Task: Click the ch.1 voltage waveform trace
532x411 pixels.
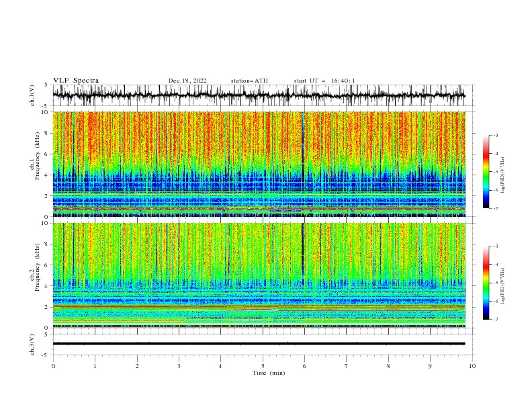Action: (259, 95)
